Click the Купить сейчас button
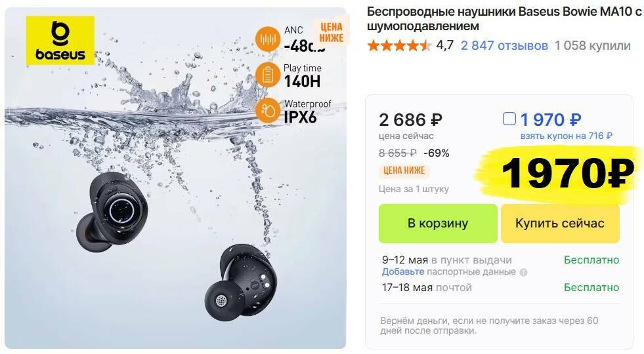Image resolution: width=644 pixels, height=354 pixels. coord(560,224)
